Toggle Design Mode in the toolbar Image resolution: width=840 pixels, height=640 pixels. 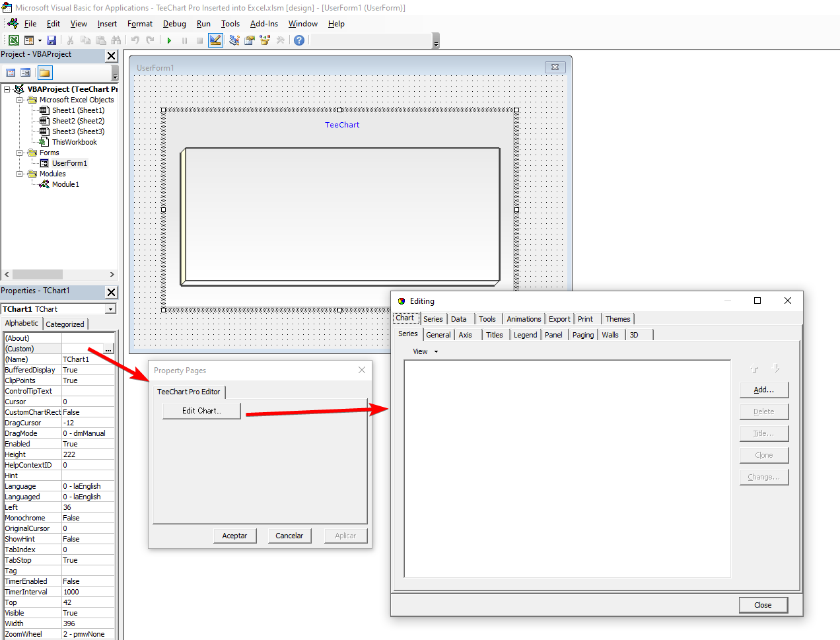tap(215, 40)
